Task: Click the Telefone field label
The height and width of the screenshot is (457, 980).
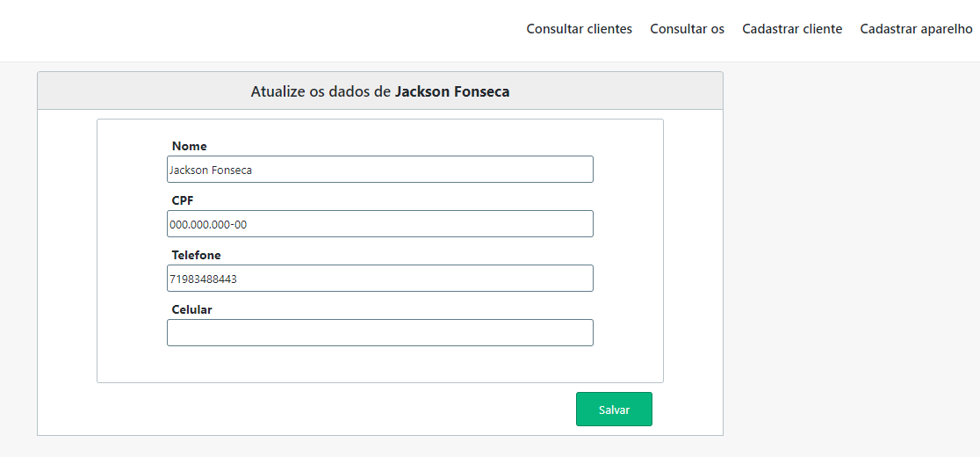Action: coord(196,255)
